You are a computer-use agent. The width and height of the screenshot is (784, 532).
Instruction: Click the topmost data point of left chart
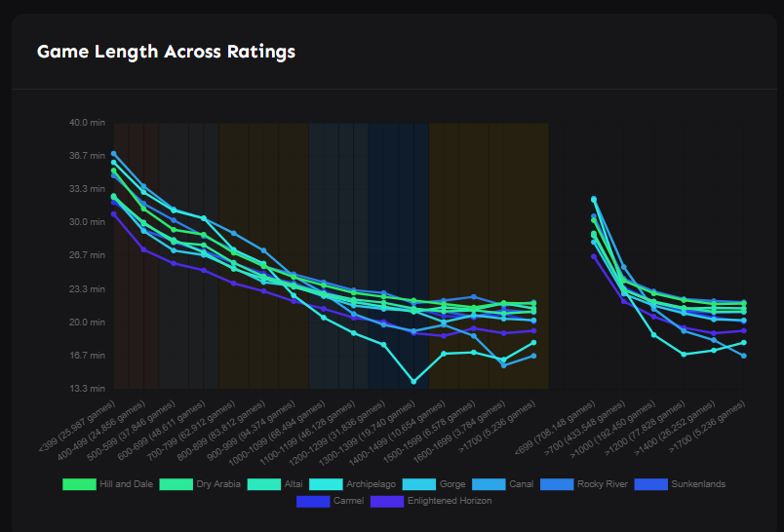[x=114, y=154]
